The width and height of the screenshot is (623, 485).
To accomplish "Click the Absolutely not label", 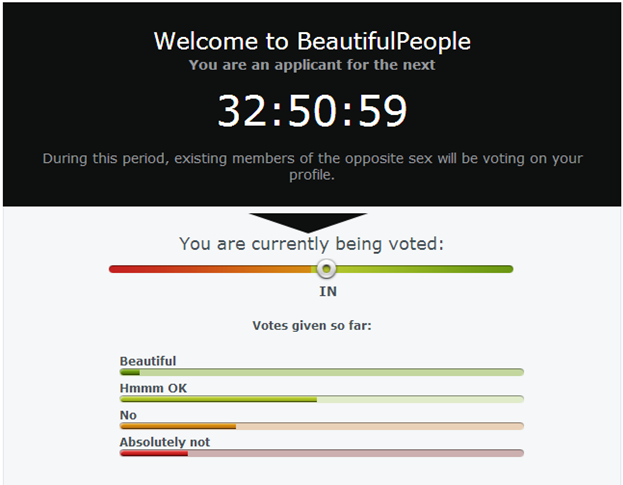I will 165,442.
